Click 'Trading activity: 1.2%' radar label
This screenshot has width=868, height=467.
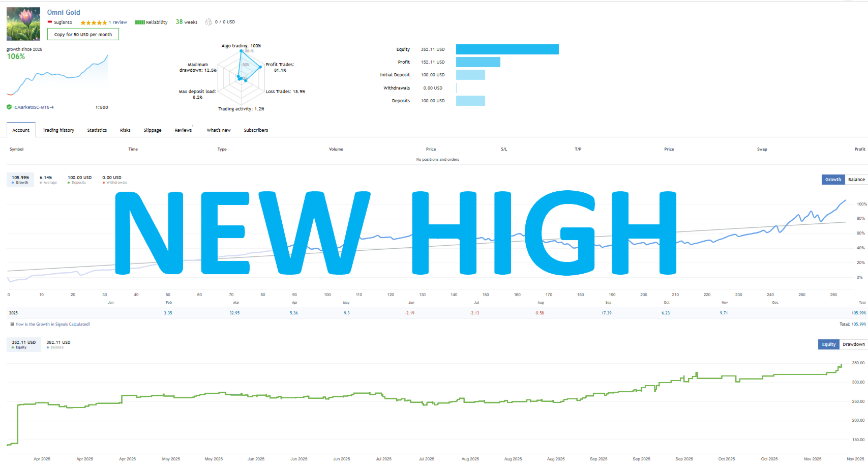point(241,109)
